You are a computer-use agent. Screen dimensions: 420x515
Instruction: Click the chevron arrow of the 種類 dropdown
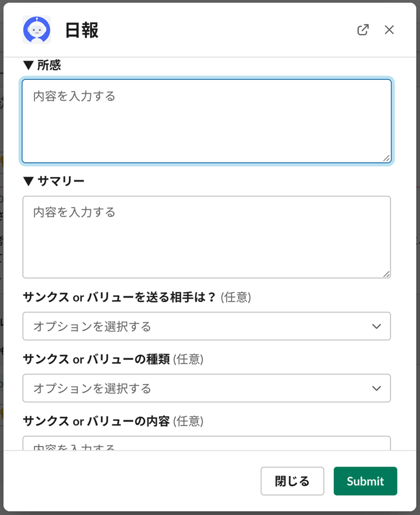coord(377,388)
